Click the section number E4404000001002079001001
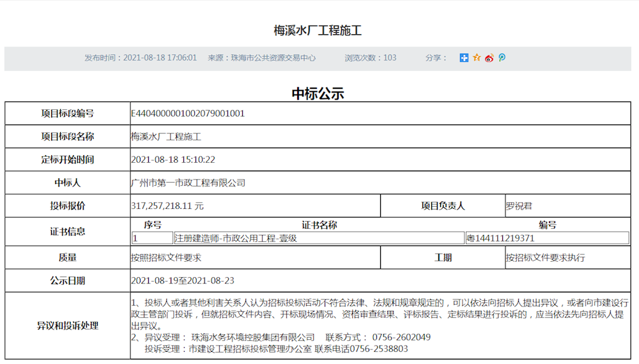Viewport: 639px width, 364px height. pyautogui.click(x=188, y=114)
